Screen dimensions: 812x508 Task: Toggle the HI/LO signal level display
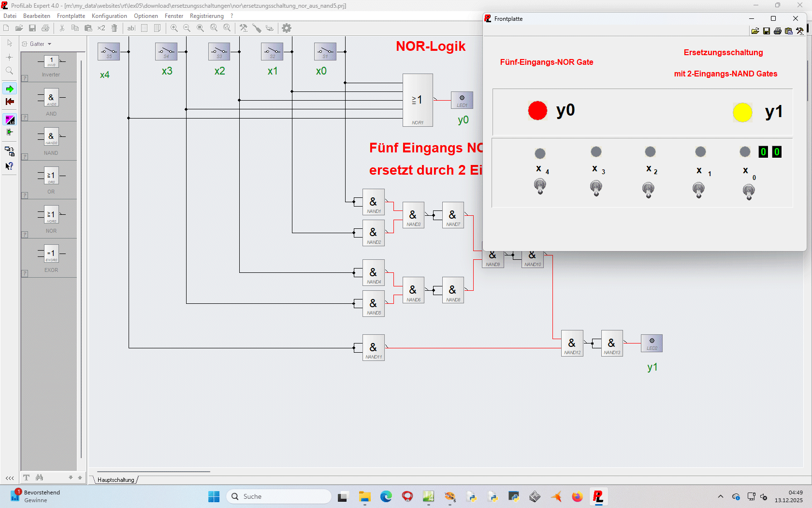(x=10, y=120)
